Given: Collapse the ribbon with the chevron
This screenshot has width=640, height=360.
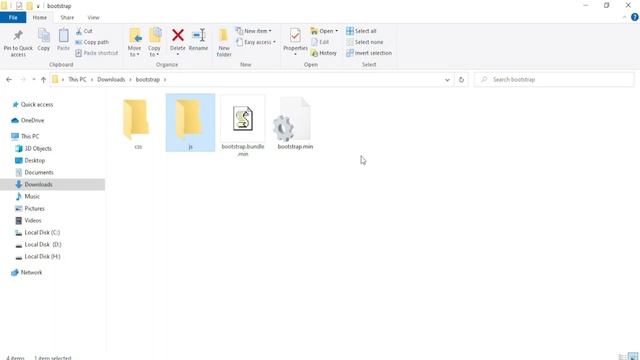Looking at the screenshot, I should click(x=624, y=17).
